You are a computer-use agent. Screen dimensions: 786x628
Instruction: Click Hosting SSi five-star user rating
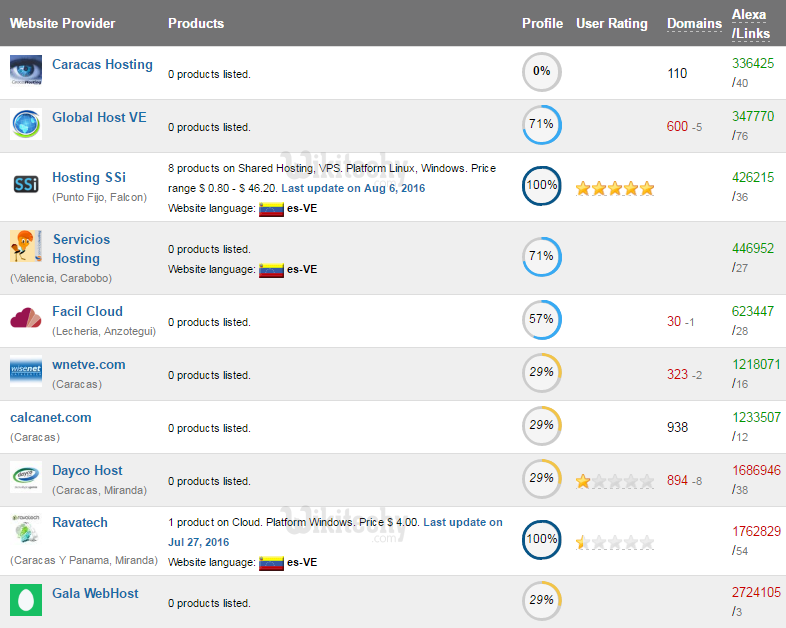pyautogui.click(x=615, y=188)
